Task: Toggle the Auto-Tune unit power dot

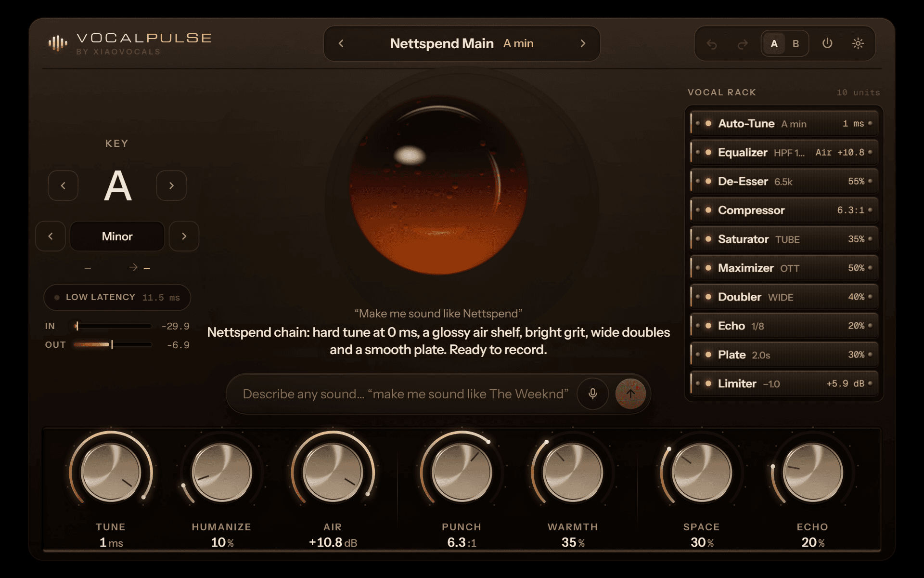Action: 708,123
